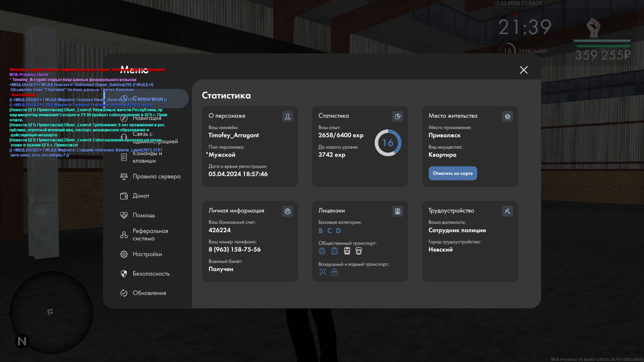The image size is (644, 362).
Task: Open Реферальная система section
Action: pyautogui.click(x=150, y=235)
